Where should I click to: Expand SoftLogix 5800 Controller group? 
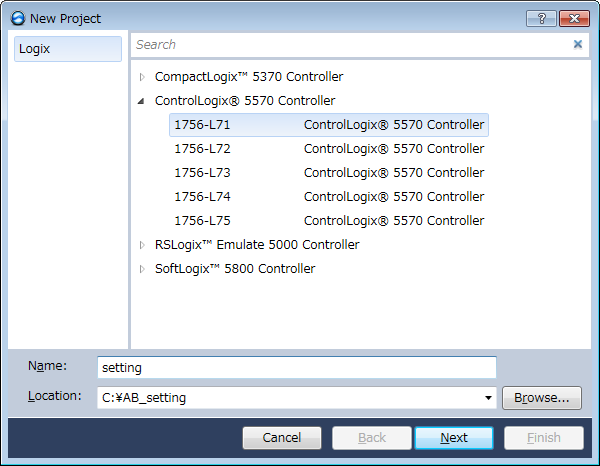coord(142,269)
